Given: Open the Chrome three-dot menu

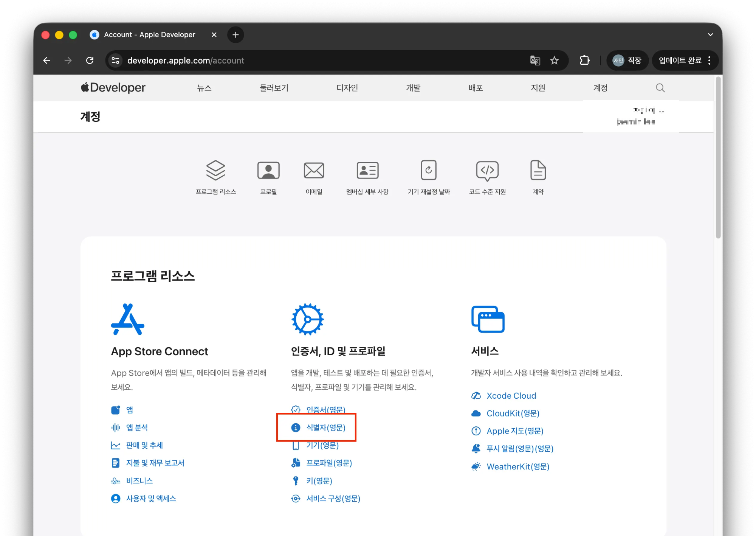Looking at the screenshot, I should click(x=710, y=61).
